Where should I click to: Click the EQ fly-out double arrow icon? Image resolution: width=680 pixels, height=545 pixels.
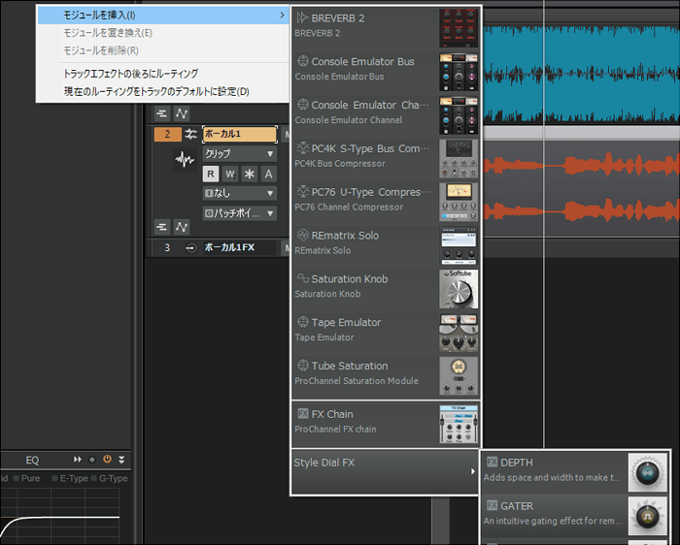77,459
